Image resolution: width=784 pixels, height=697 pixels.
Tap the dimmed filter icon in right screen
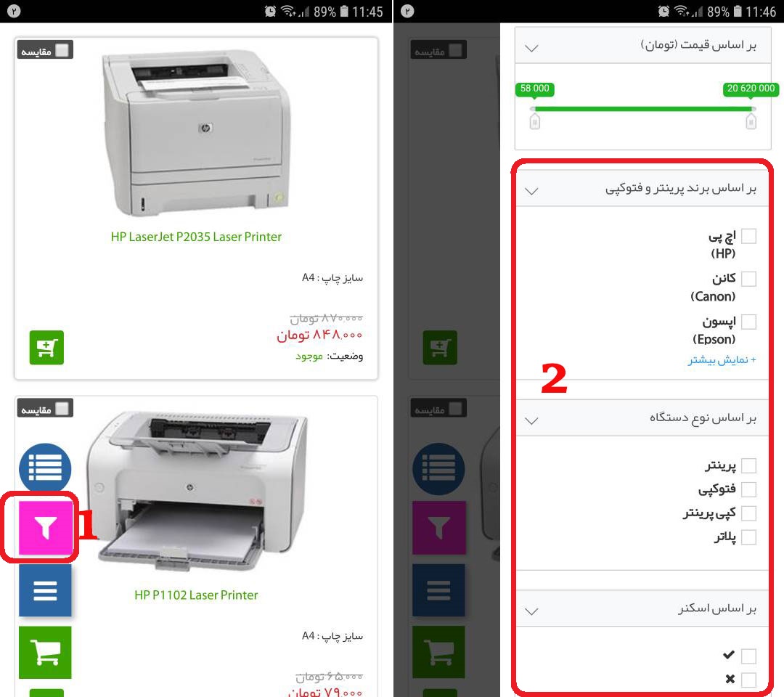438,528
